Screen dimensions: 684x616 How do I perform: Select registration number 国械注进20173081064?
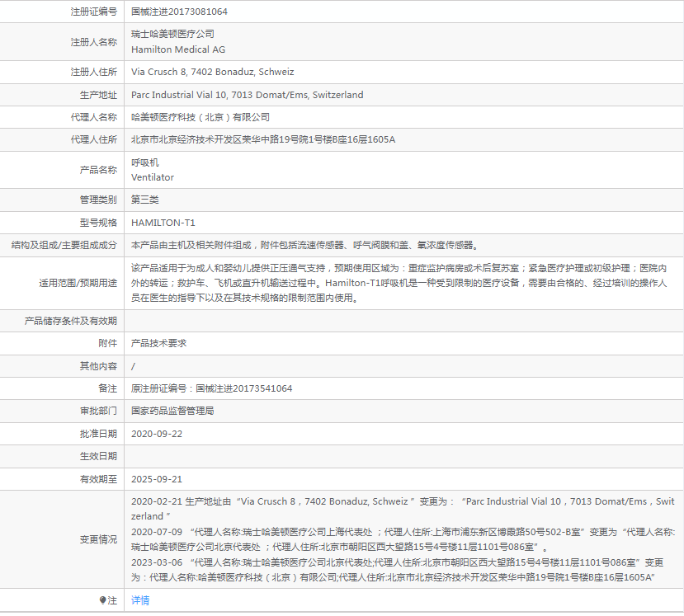179,12
